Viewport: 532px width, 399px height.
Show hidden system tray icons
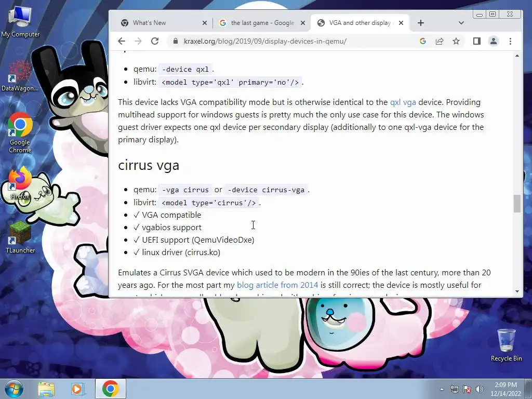tap(442, 389)
